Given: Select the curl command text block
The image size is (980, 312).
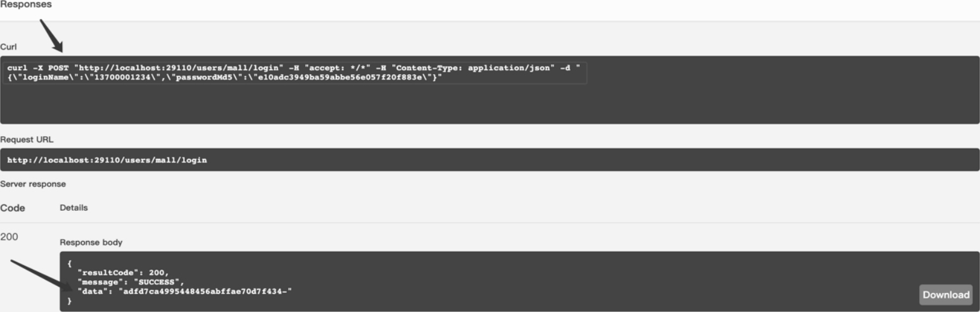Looking at the screenshot, I should (x=295, y=72).
